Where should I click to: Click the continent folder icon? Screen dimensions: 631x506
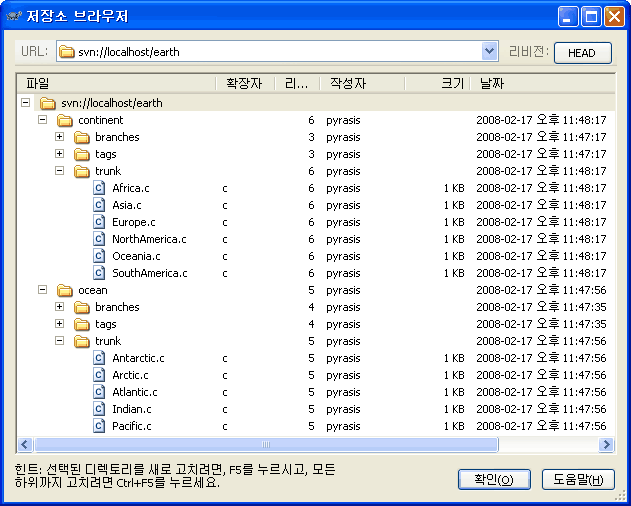65,120
